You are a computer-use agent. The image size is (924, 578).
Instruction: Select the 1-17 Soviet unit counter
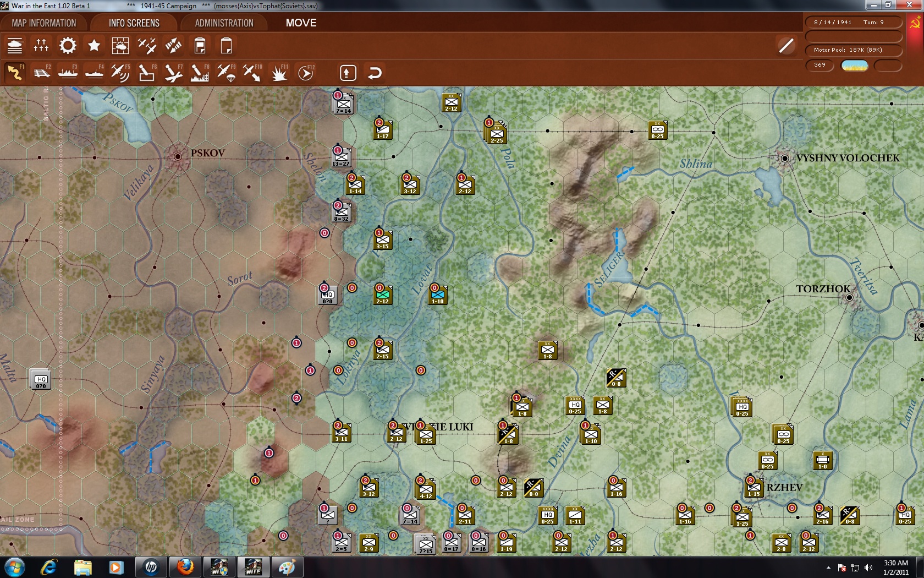click(383, 129)
